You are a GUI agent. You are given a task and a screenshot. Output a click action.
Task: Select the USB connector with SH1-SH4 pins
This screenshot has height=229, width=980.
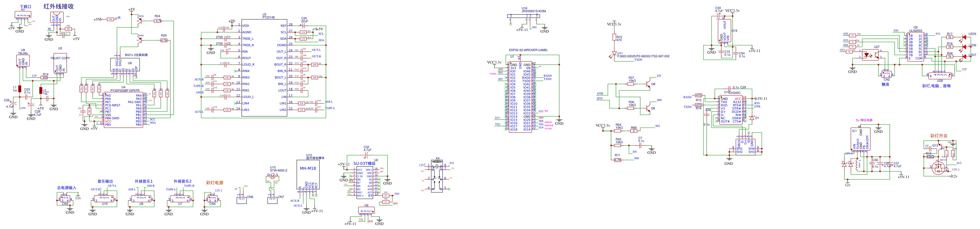pos(745,146)
